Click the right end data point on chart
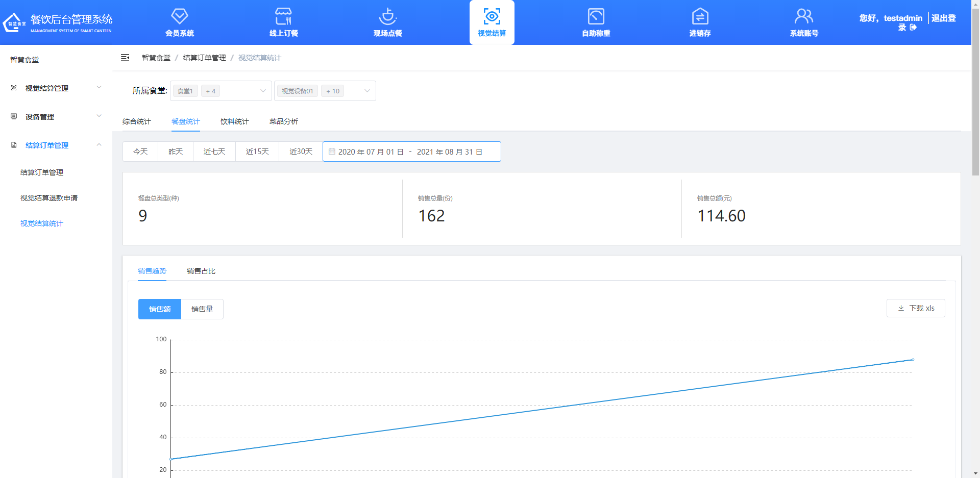This screenshot has height=478, width=980. click(913, 360)
